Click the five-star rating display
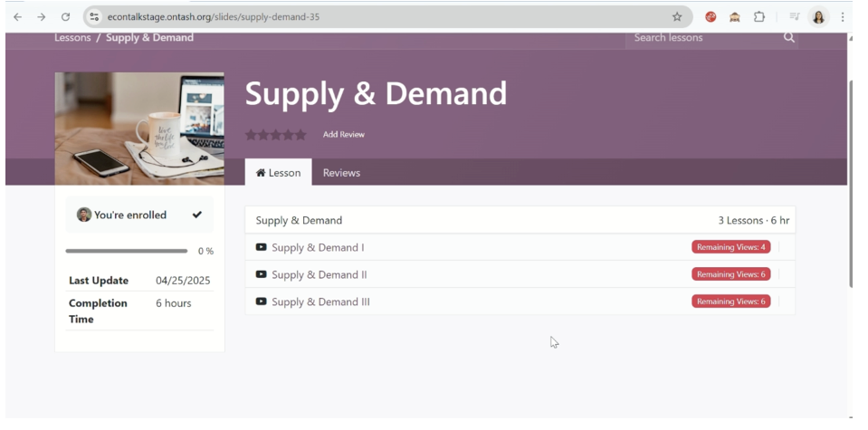 coord(276,135)
